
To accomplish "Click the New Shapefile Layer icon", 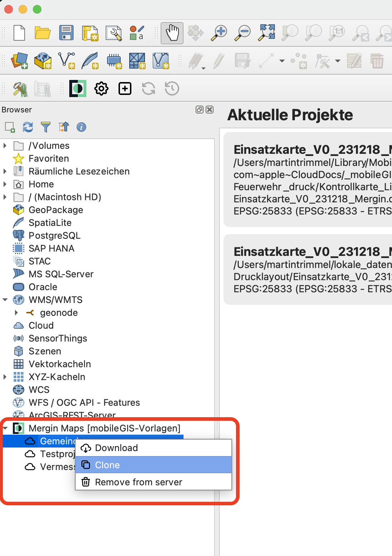I will pyautogui.click(x=66, y=61).
